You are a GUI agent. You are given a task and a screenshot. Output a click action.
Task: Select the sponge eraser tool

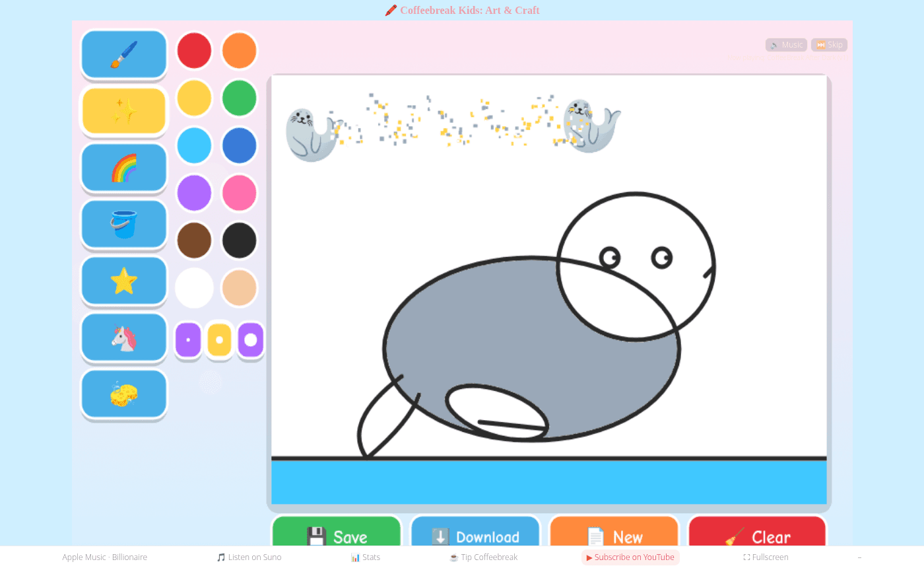(124, 394)
